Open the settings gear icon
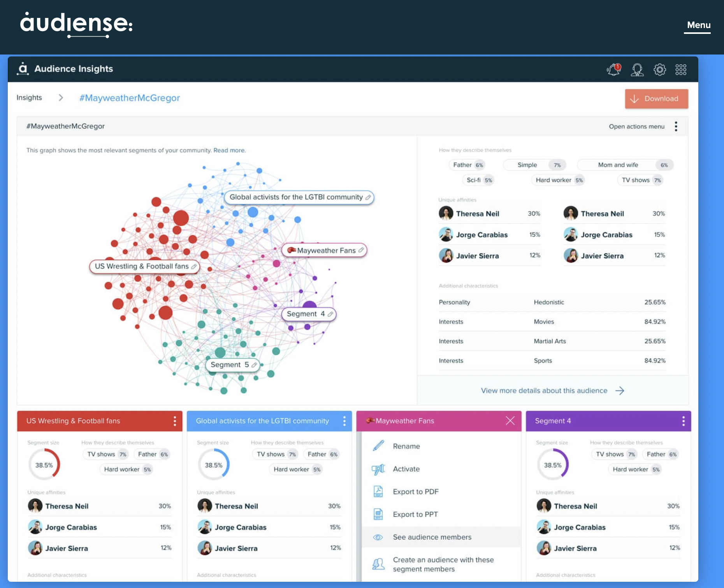 pyautogui.click(x=660, y=70)
